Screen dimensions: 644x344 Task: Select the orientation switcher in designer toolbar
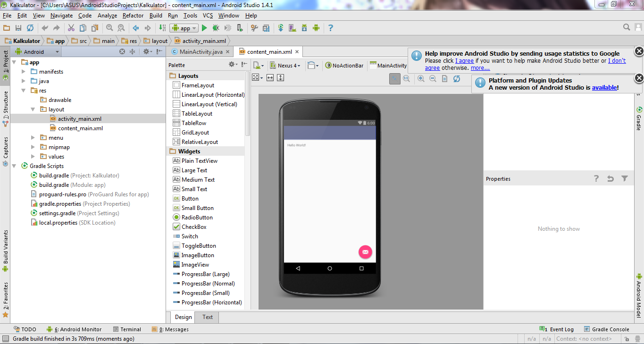click(312, 66)
